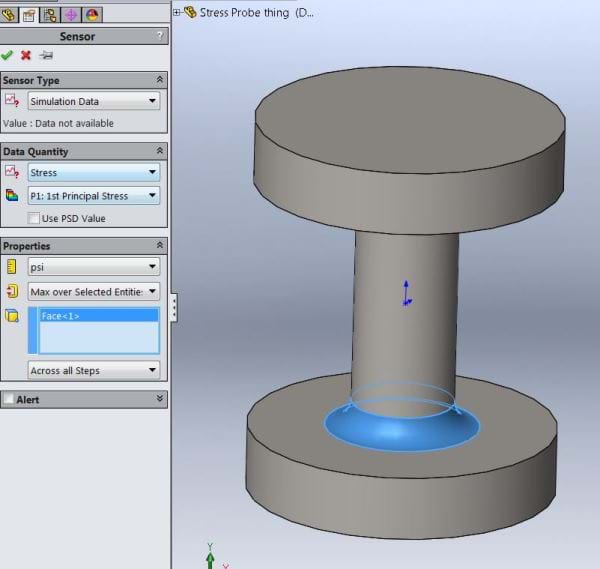Image resolution: width=600 pixels, height=569 pixels.
Task: Expand the Stress Probe thing tree node
Action: (177, 12)
